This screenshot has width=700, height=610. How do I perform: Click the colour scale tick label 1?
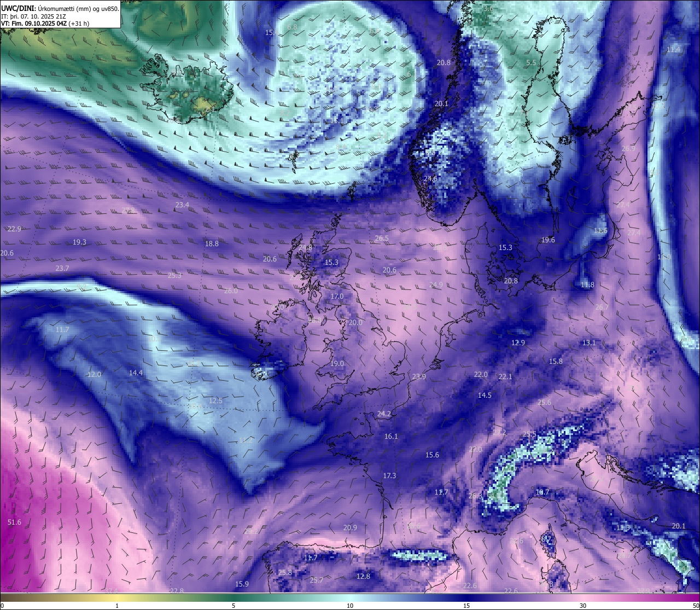click(x=117, y=606)
